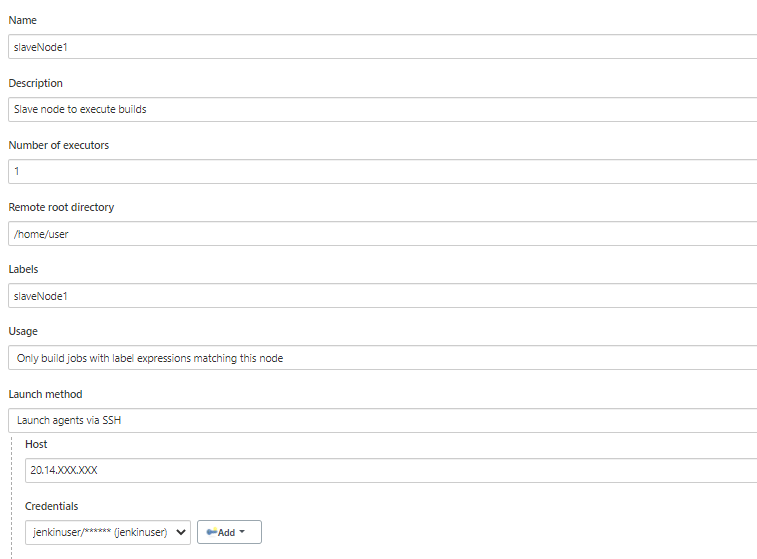
Task: Select the Number of executors field
Action: click(382, 171)
